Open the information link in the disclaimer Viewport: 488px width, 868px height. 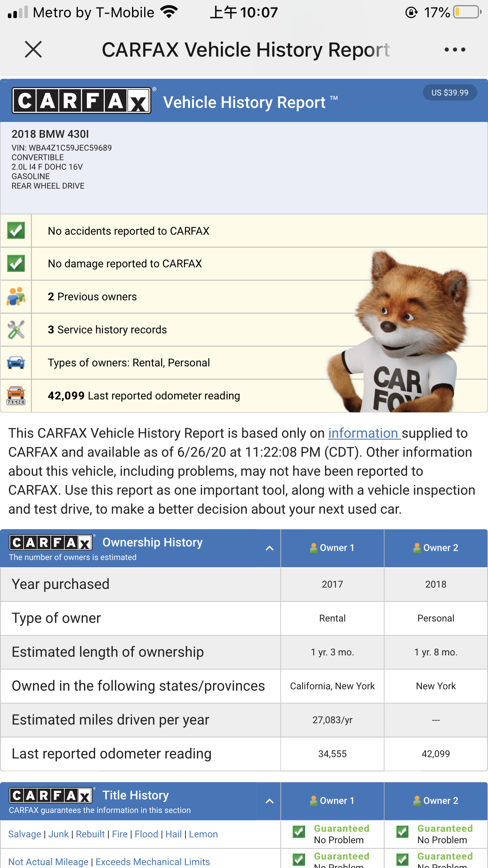(x=363, y=433)
